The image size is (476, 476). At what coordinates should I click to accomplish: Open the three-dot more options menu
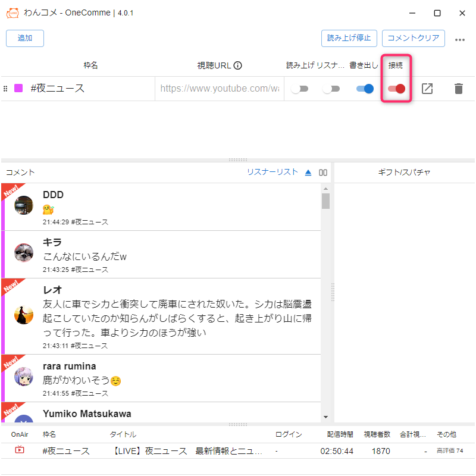pyautogui.click(x=459, y=39)
